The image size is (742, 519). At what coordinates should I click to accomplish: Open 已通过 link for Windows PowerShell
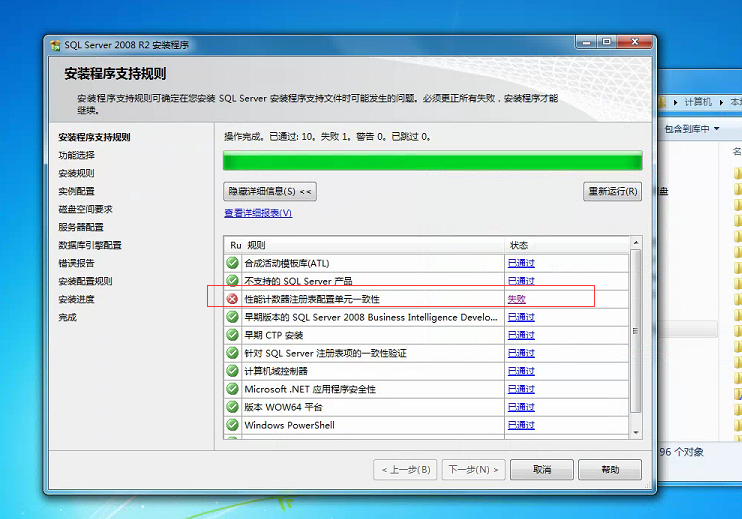521,425
